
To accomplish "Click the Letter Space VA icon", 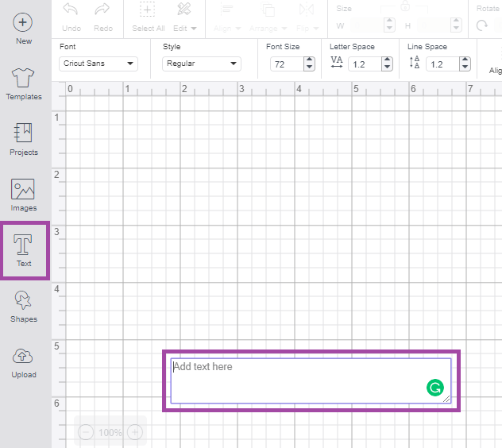I will [337, 62].
